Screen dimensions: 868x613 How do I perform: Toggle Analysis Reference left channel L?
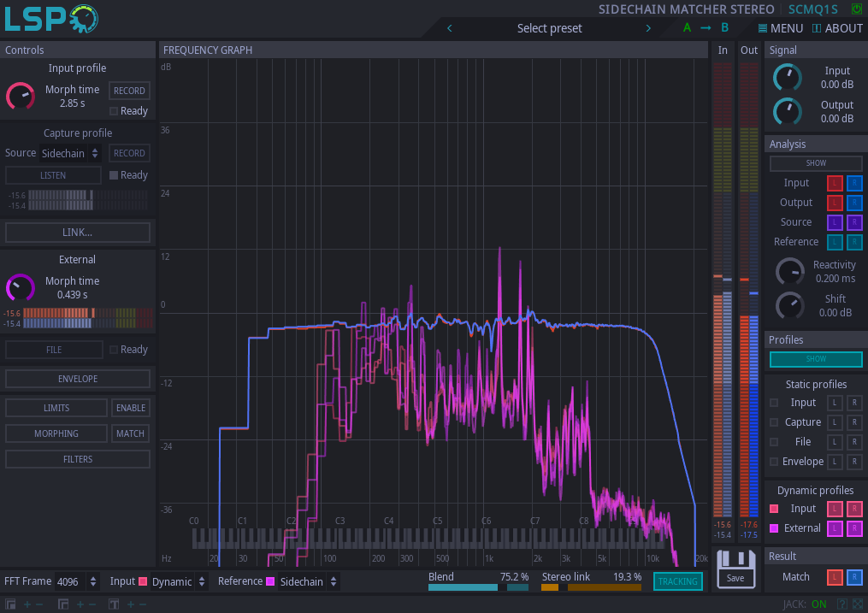(x=835, y=242)
